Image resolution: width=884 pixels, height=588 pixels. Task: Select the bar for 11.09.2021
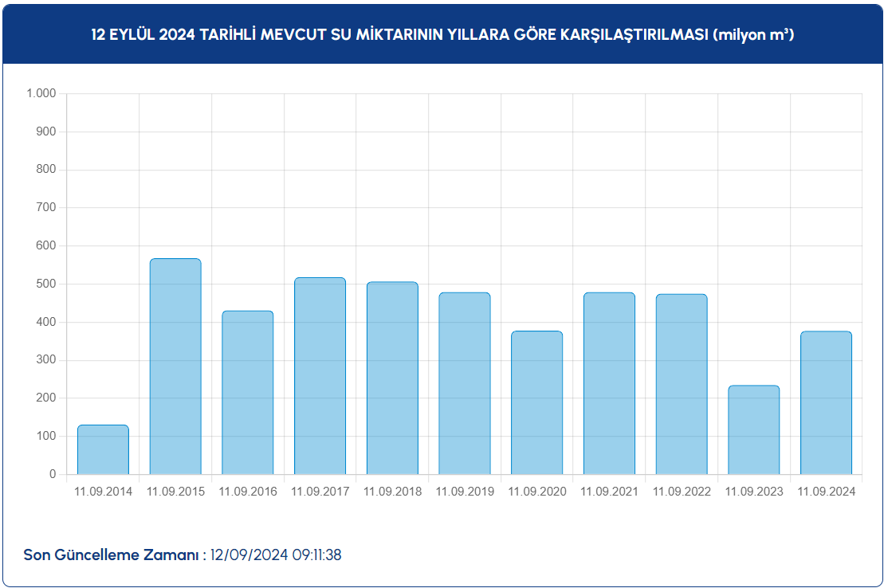(609, 383)
